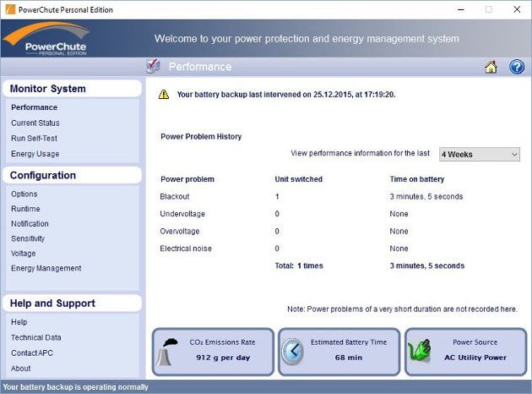
Task: Click the 'Time on battery' column header
Action: (x=416, y=179)
